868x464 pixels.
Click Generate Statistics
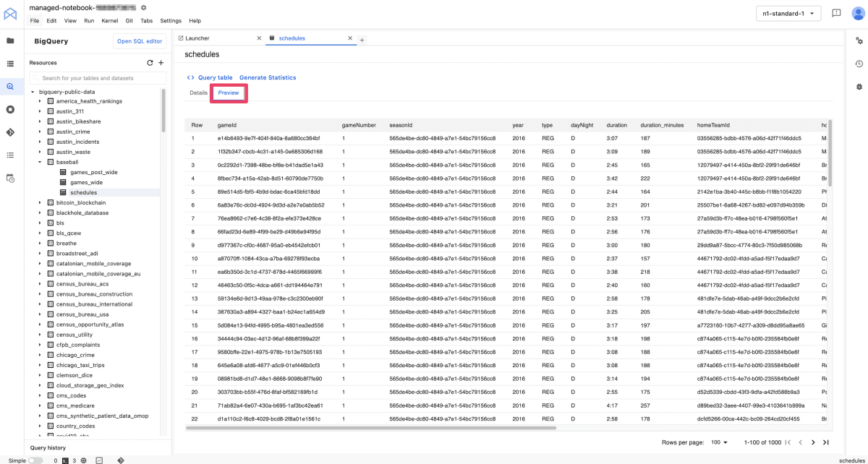(268, 77)
